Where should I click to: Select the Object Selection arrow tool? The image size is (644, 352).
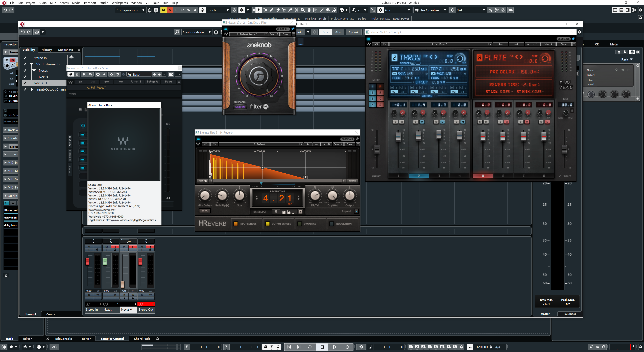click(x=259, y=10)
